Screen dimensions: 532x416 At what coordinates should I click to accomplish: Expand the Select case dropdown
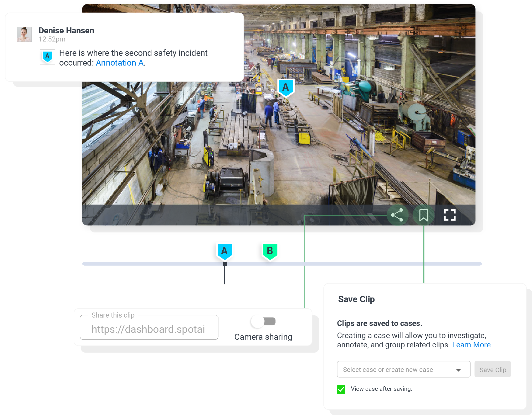(404, 370)
